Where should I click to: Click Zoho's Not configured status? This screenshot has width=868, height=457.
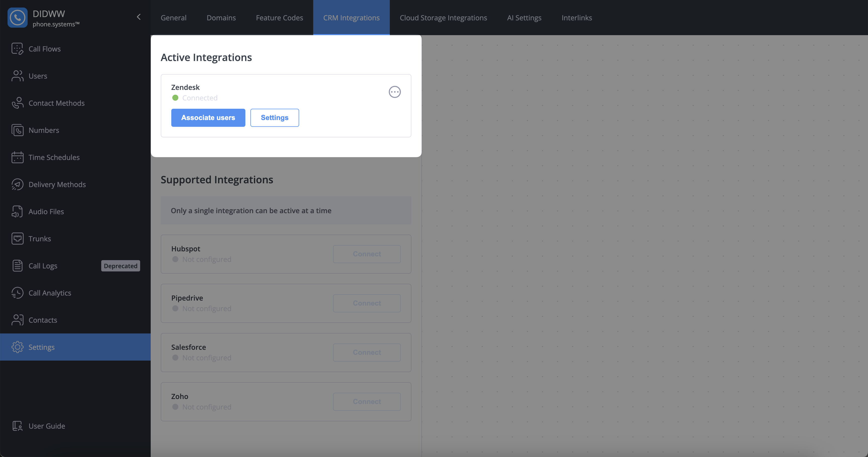[206, 407]
